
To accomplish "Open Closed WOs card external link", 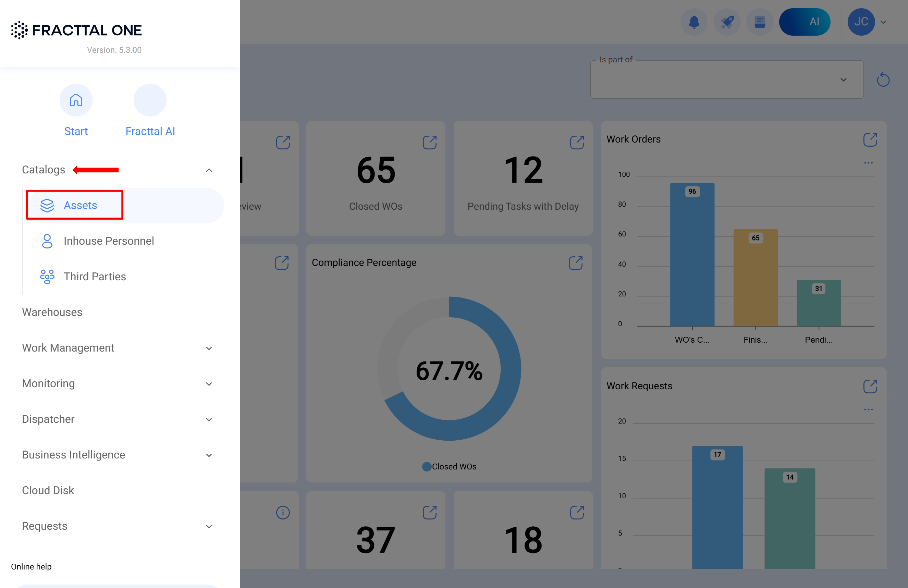I will click(429, 142).
